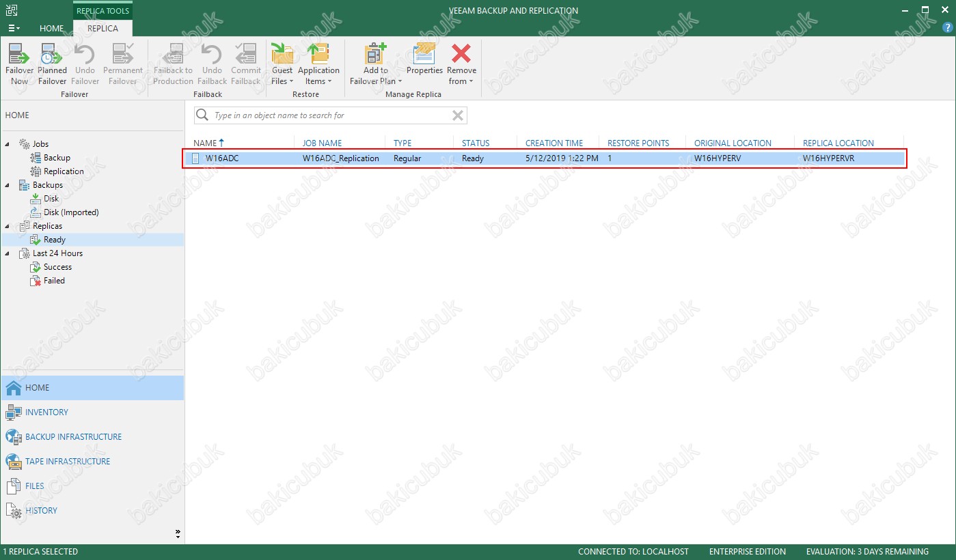Image resolution: width=956 pixels, height=560 pixels.
Task: Open the FILES navigation view
Action: pyautogui.click(x=92, y=486)
